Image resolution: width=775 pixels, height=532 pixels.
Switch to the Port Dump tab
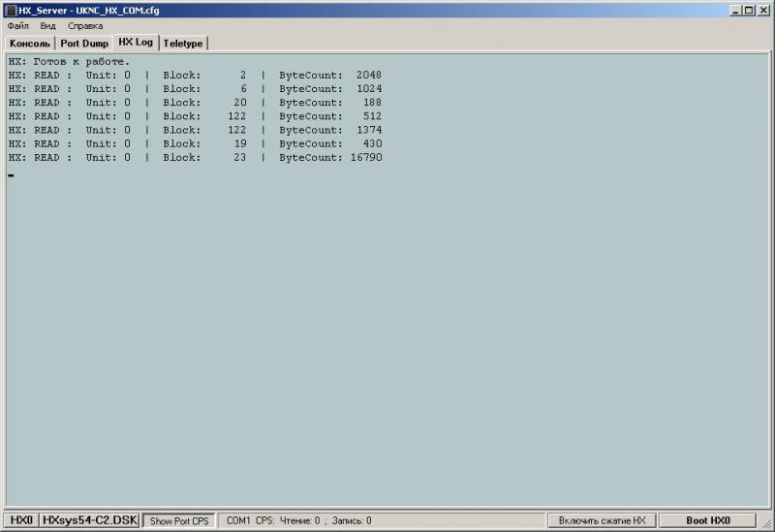point(84,44)
